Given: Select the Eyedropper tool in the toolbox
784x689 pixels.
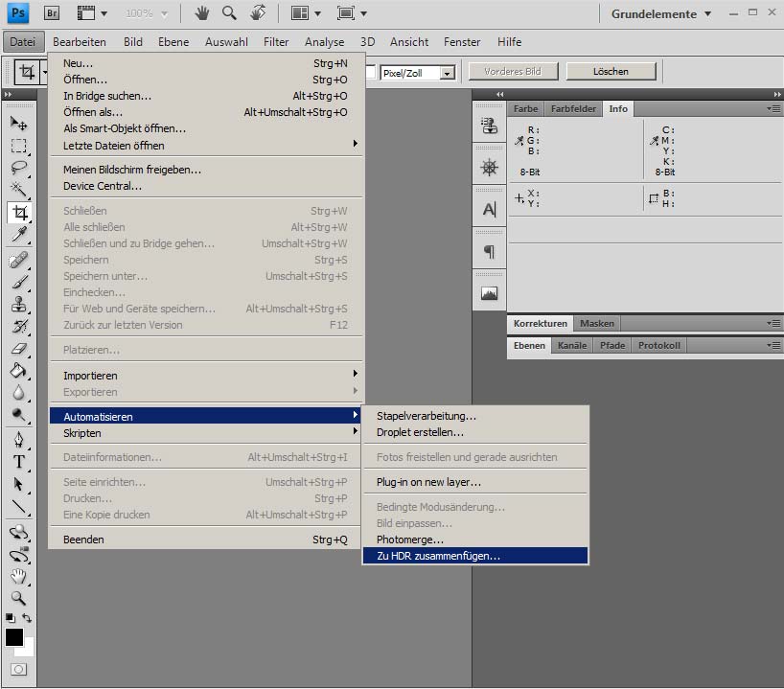Looking at the screenshot, I should coord(18,235).
